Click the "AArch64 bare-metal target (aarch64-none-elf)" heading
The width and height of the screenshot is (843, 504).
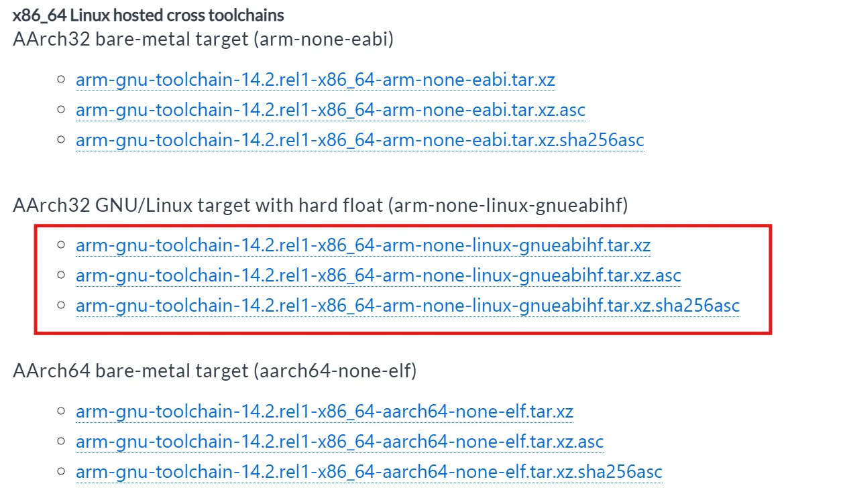[215, 371]
